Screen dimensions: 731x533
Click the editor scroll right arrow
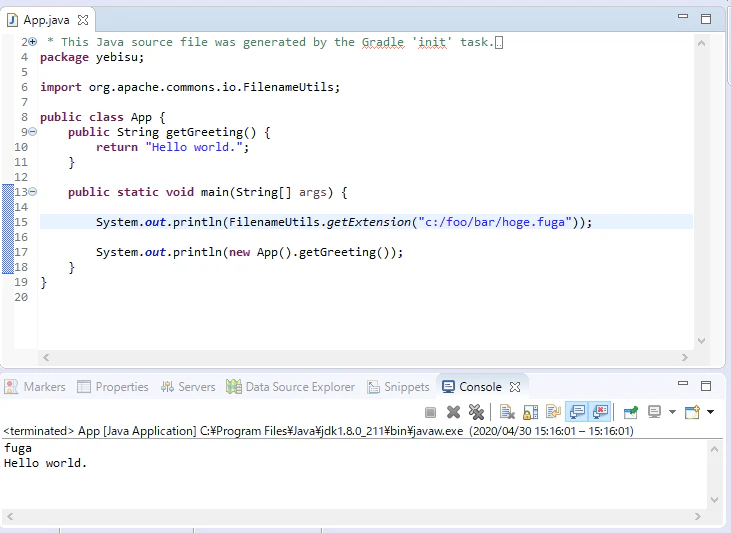[685, 358]
